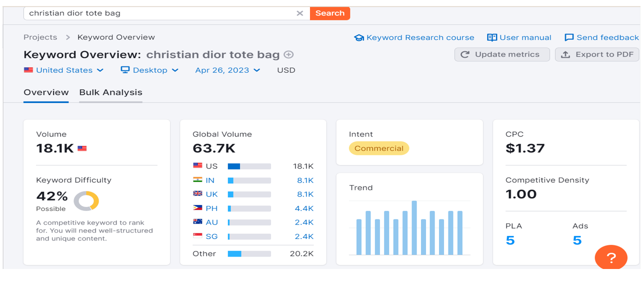The image size is (644, 293).
Task: Click the Keyword Difficulty donut chart
Action: (86, 201)
